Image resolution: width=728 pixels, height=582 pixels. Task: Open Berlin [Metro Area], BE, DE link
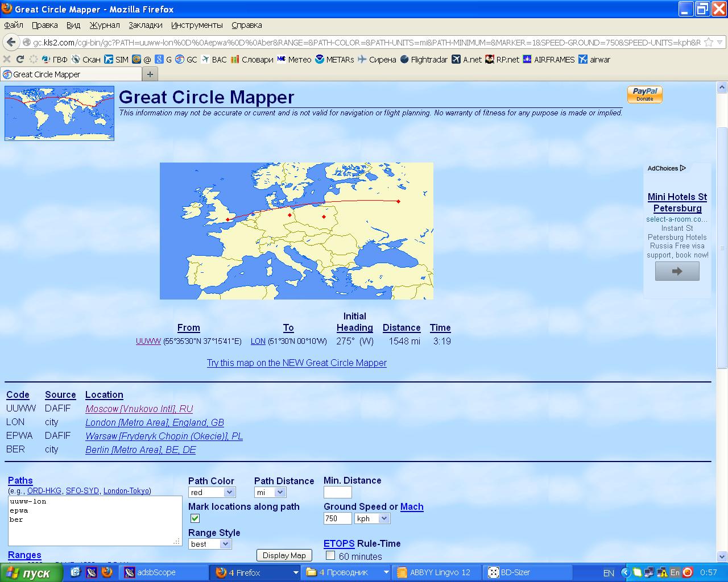pyautogui.click(x=140, y=450)
